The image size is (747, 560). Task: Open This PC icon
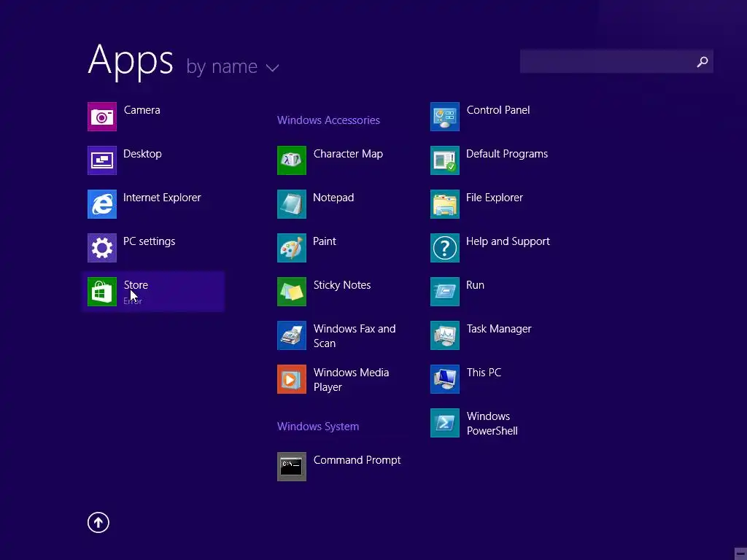[x=445, y=379]
